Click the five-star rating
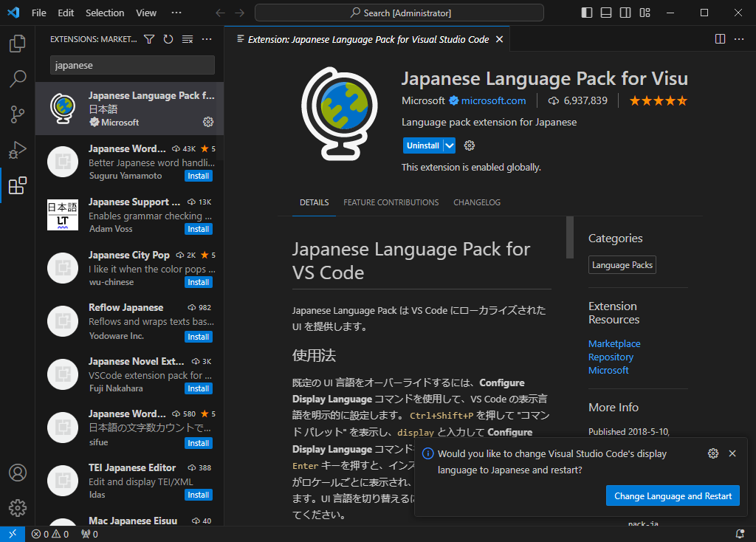The height and width of the screenshot is (542, 756). (658, 100)
